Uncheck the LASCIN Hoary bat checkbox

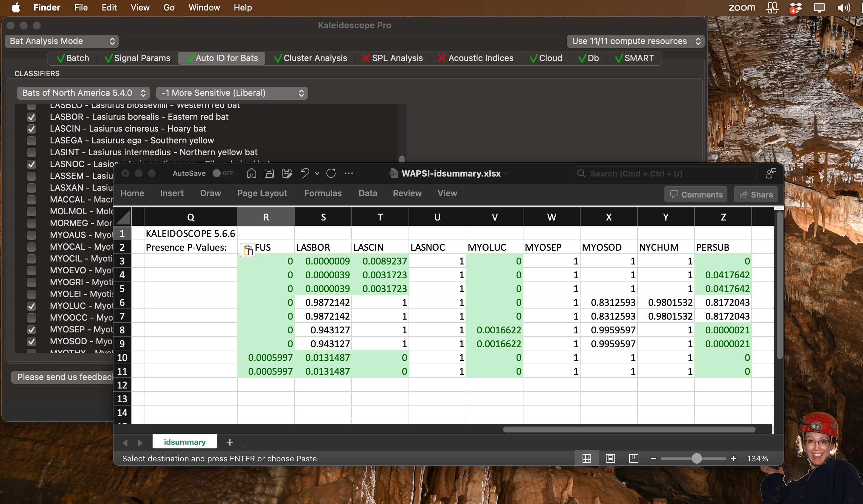tap(32, 129)
